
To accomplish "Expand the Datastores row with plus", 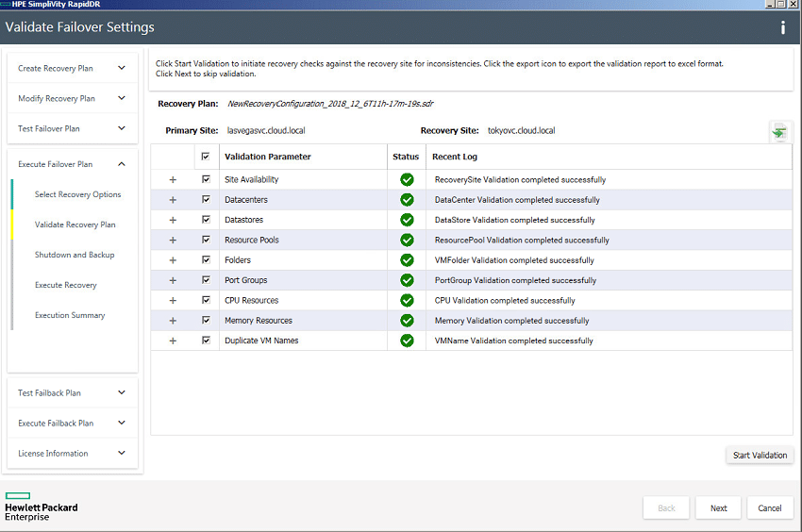I will click(x=173, y=220).
